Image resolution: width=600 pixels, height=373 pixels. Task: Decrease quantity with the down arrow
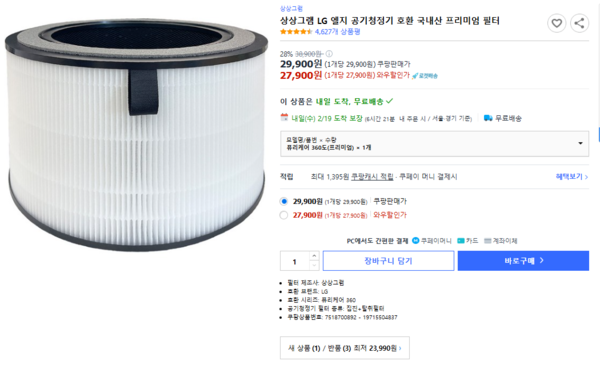[314, 265]
